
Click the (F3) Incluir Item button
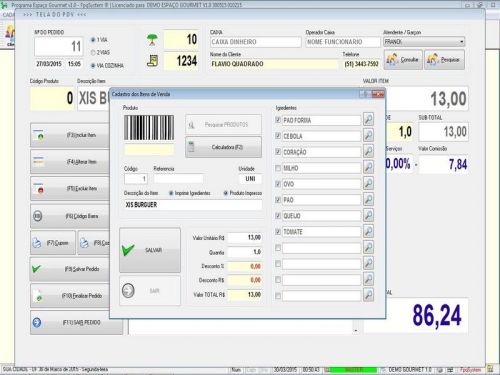point(70,135)
